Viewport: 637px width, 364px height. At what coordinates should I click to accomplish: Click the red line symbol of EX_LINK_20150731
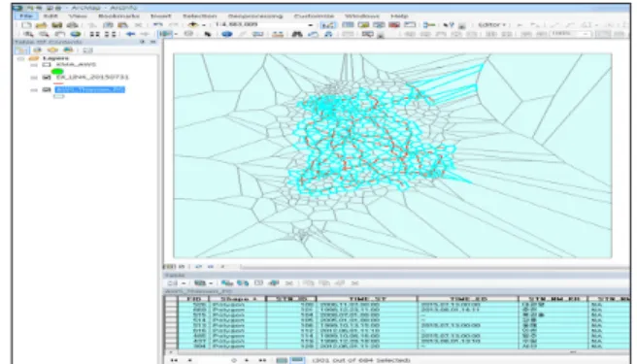(58, 83)
